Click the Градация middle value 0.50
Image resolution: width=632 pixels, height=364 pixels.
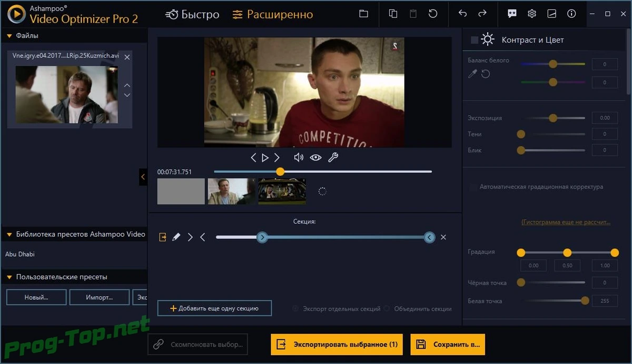point(567,266)
